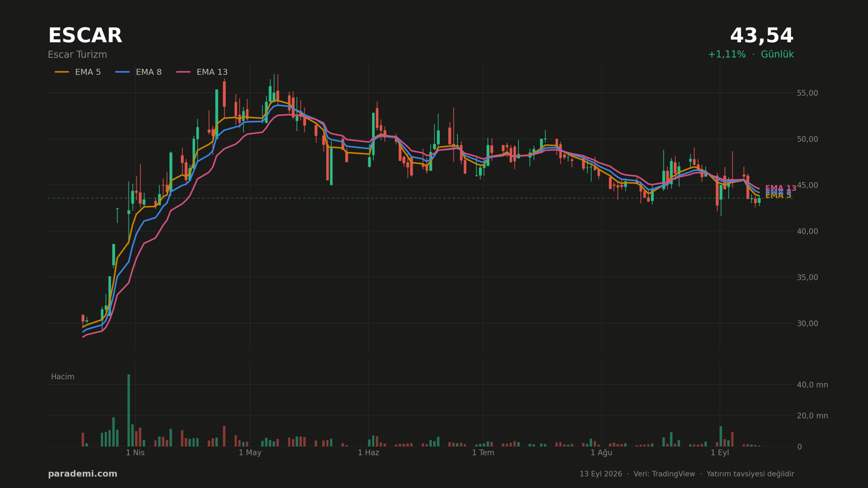This screenshot has height=488, width=868.
Task: Click the 1 Nis date axis label
Action: pos(135,453)
